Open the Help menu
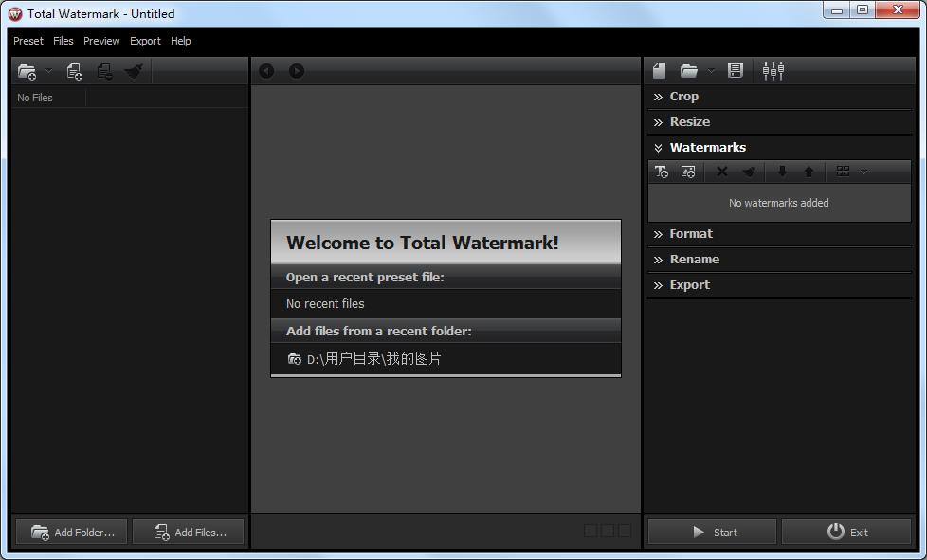 (181, 41)
